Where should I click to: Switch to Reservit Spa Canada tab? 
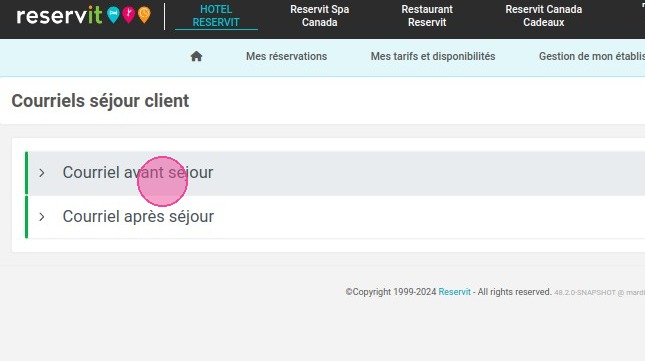320,16
